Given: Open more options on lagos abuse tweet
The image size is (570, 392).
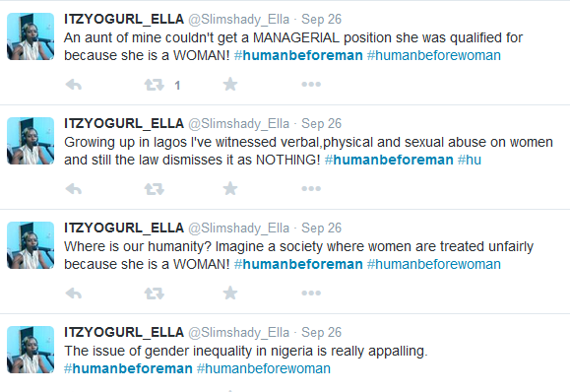Looking at the screenshot, I should 311,189.
